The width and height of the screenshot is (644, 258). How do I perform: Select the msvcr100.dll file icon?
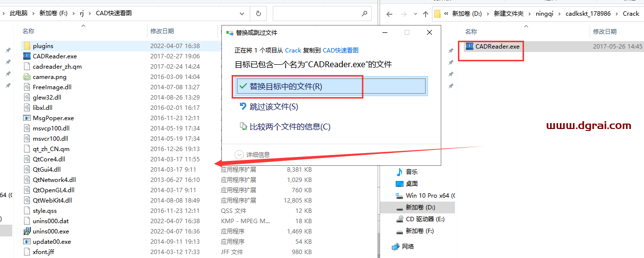click(x=27, y=138)
